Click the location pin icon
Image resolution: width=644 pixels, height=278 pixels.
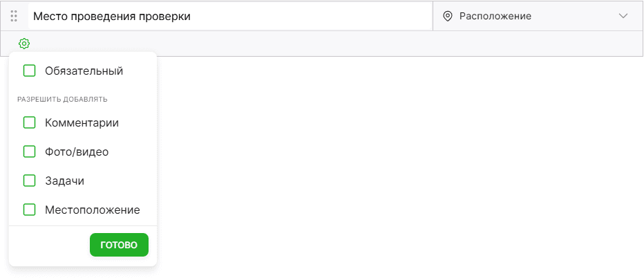[x=447, y=16]
